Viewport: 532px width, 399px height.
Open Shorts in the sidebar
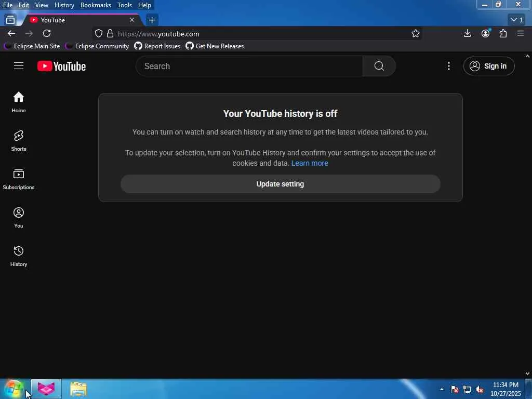(19, 140)
